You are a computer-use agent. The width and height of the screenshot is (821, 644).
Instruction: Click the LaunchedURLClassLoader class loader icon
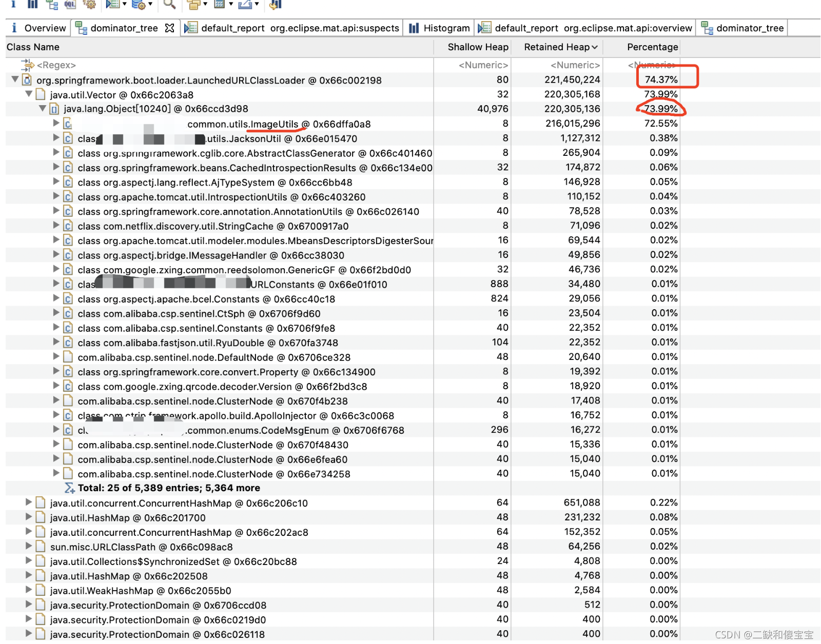[27, 80]
